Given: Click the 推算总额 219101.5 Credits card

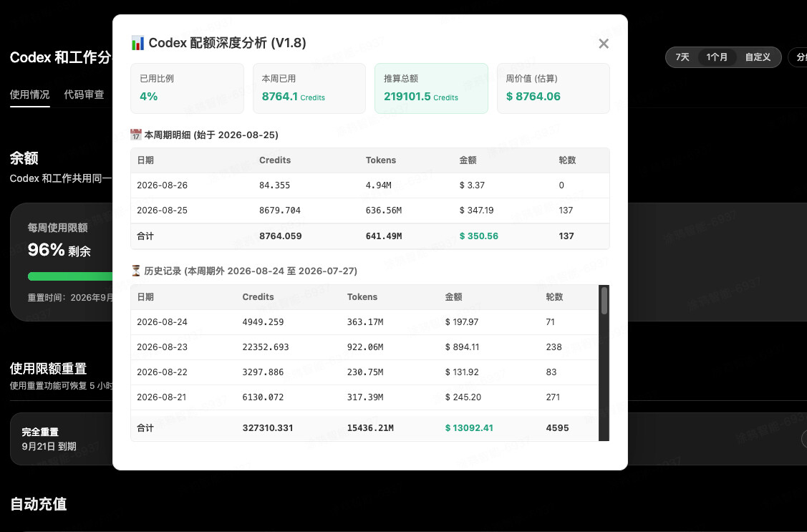Looking at the screenshot, I should coord(431,89).
